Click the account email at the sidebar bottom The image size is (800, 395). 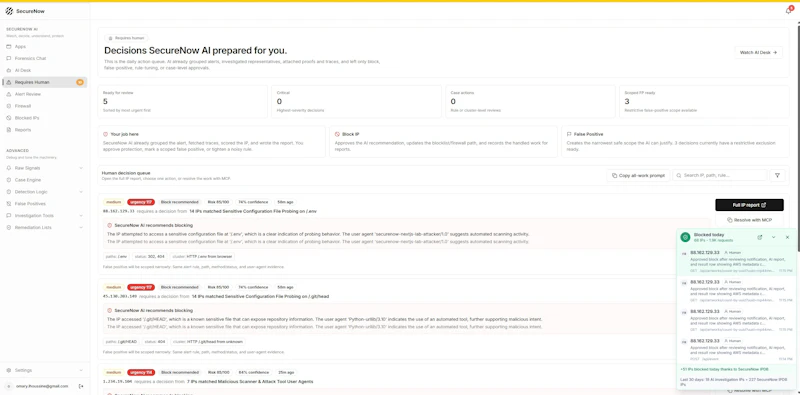point(42,386)
